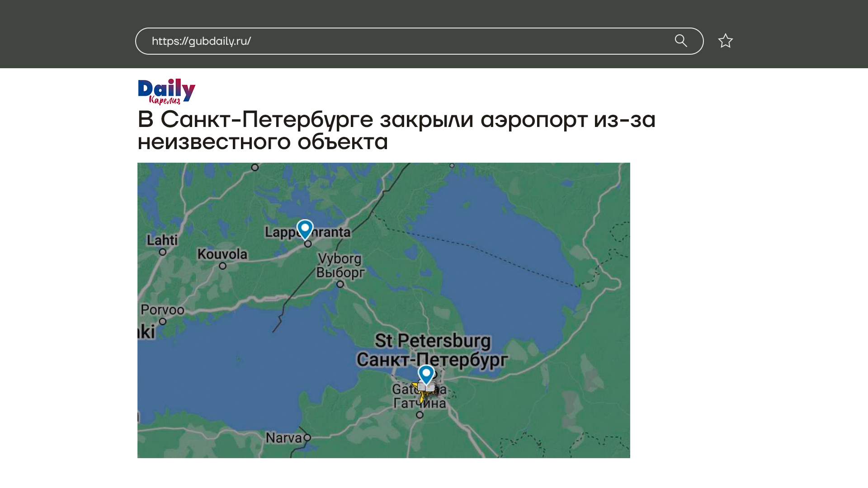Click the Выборг map label
This screenshot has width=868, height=488.
(340, 273)
